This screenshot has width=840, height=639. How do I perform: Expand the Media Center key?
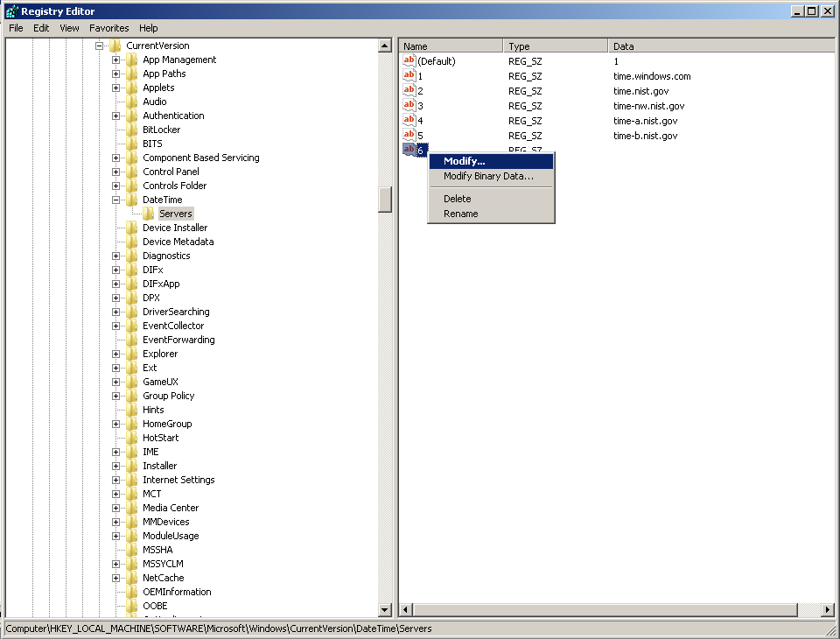point(115,508)
